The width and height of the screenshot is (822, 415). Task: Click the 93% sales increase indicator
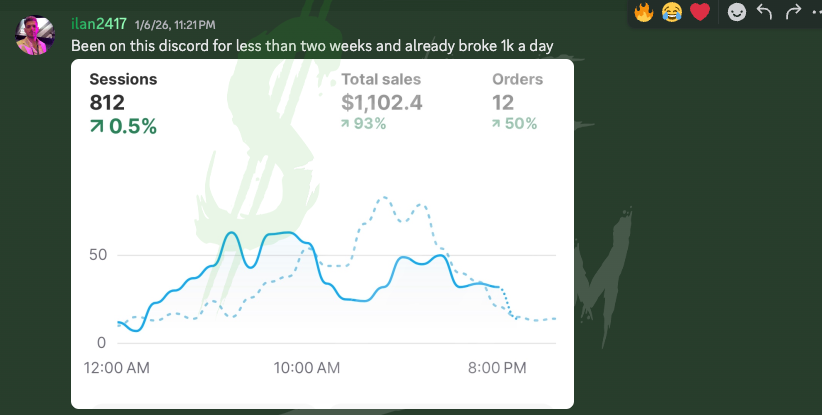[363, 123]
